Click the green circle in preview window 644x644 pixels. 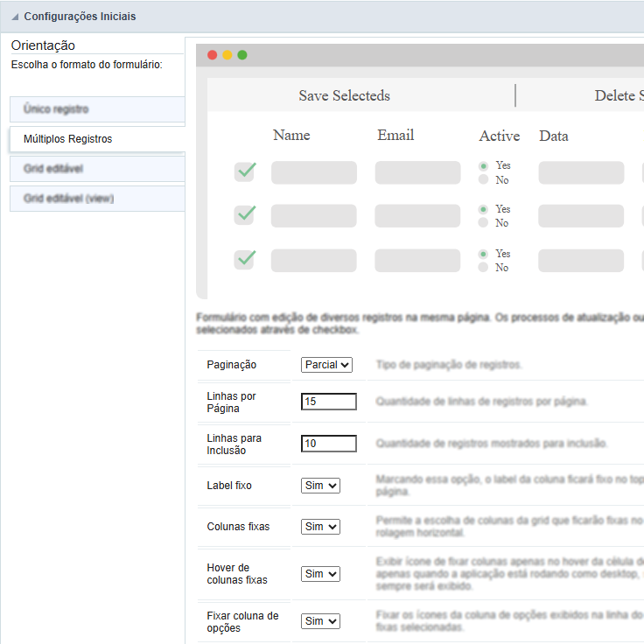(242, 55)
